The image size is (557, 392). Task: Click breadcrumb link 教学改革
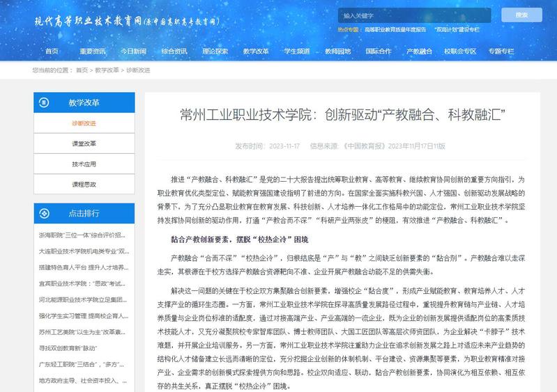tap(107, 70)
